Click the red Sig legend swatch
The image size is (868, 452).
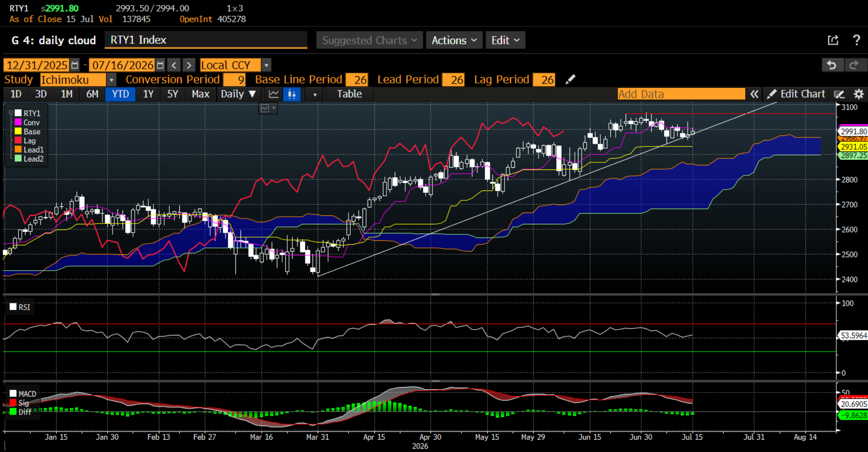(13, 403)
